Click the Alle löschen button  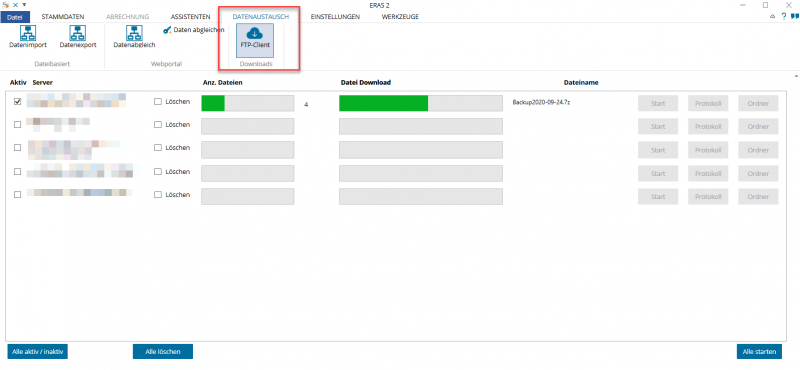tap(163, 352)
